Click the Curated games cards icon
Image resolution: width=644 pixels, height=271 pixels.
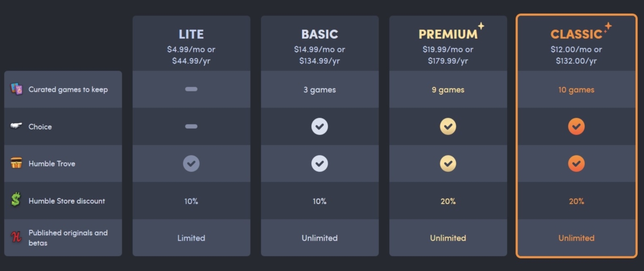tap(17, 89)
